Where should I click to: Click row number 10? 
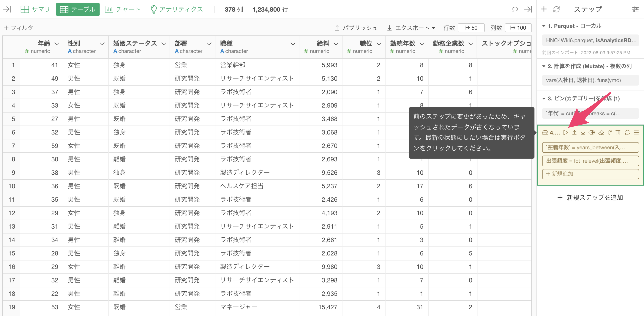tap(12, 186)
